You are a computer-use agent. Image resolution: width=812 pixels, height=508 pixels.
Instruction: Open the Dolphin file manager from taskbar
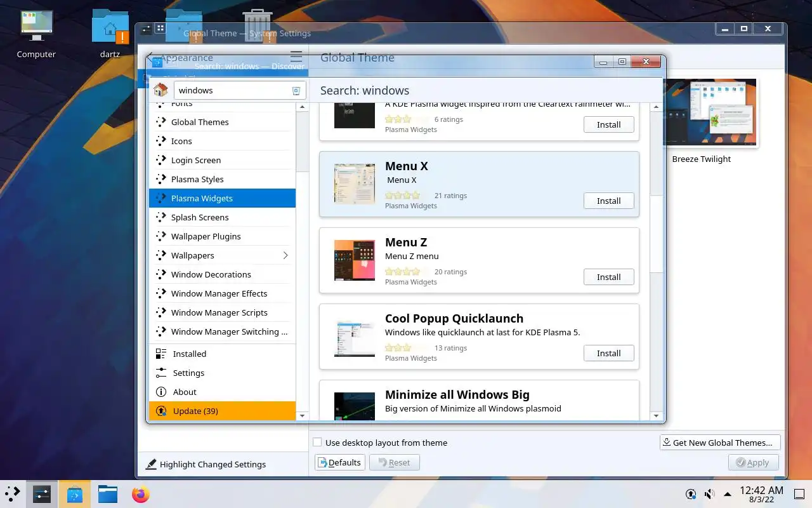tap(108, 493)
